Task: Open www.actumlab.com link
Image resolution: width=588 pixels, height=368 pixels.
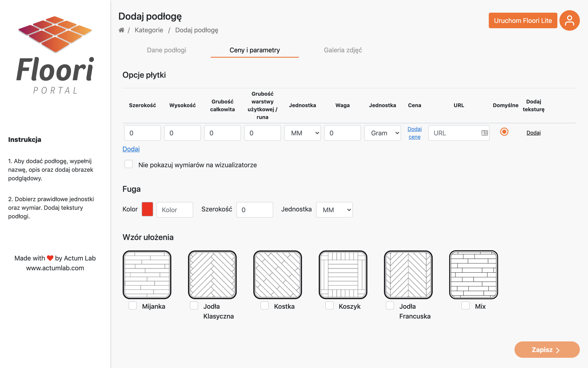Action: click(x=55, y=268)
